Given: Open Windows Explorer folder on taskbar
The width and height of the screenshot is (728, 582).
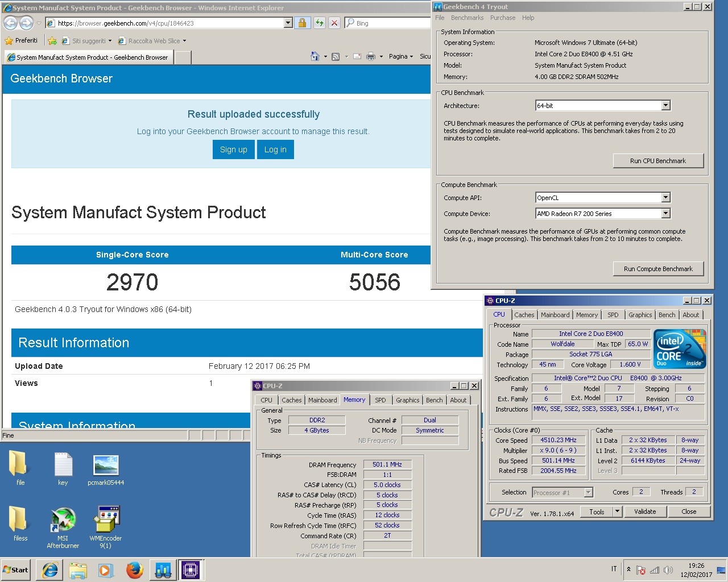Looking at the screenshot, I should [78, 570].
